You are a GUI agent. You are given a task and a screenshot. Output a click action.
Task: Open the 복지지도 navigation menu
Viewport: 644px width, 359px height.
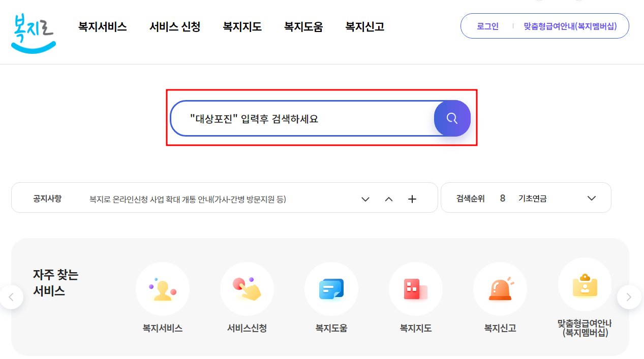pyautogui.click(x=242, y=26)
